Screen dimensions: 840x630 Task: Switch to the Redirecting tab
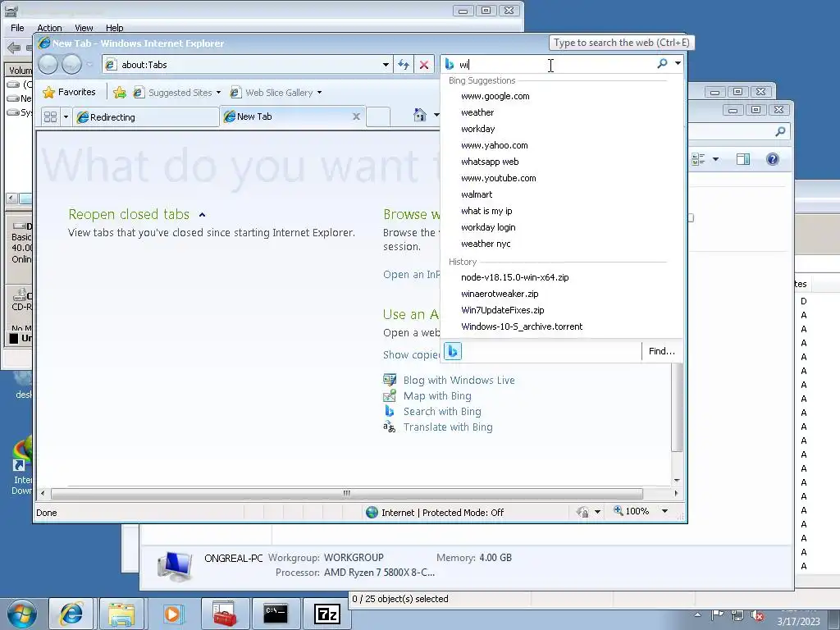pos(146,116)
